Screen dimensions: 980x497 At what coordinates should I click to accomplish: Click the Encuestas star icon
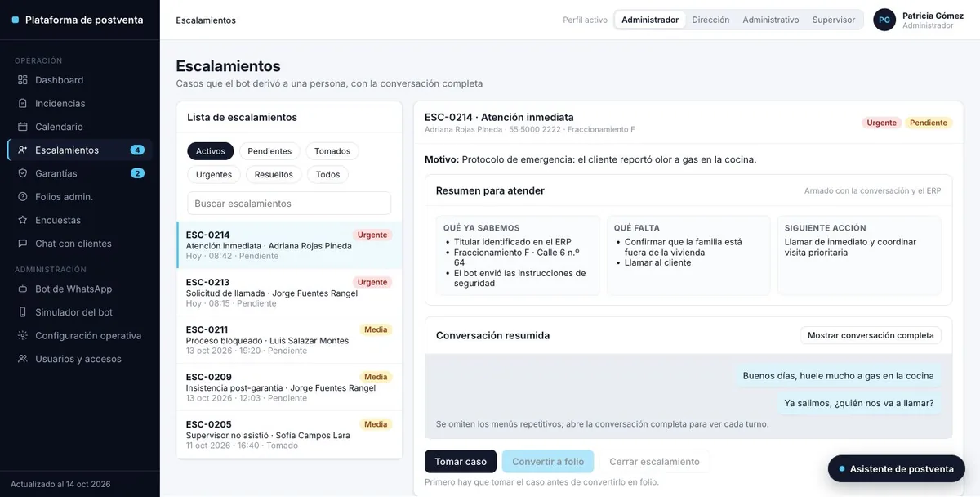tap(23, 220)
